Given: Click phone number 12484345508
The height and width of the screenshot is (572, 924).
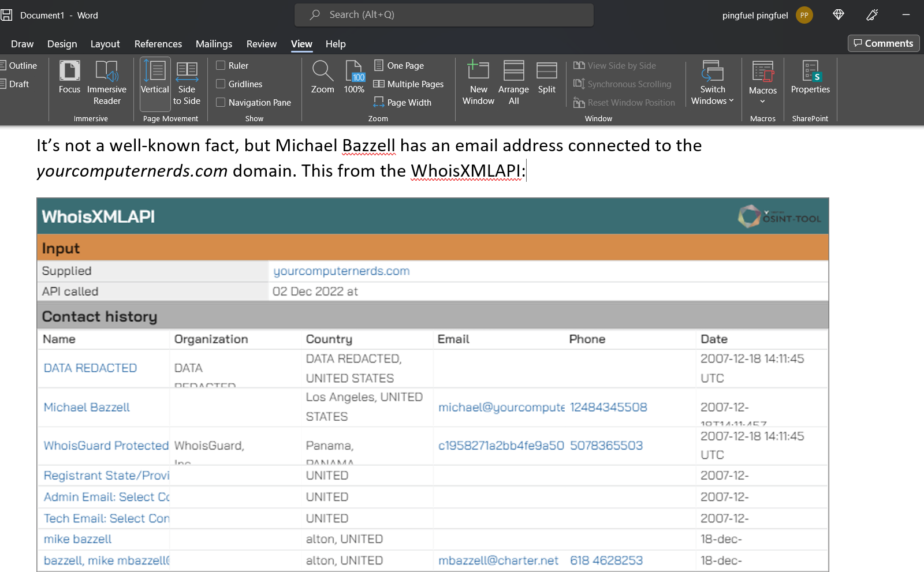Looking at the screenshot, I should tap(608, 407).
